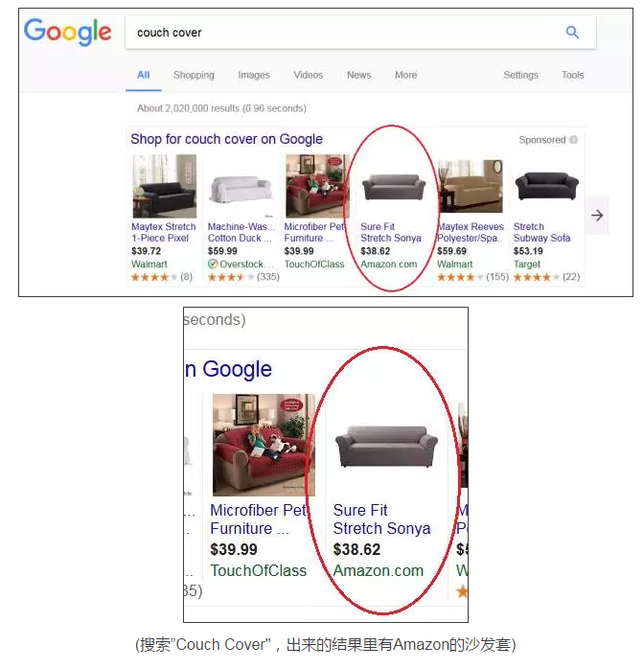Open the Tools options
Viewport: 644px width, 669px height.
coord(572,75)
